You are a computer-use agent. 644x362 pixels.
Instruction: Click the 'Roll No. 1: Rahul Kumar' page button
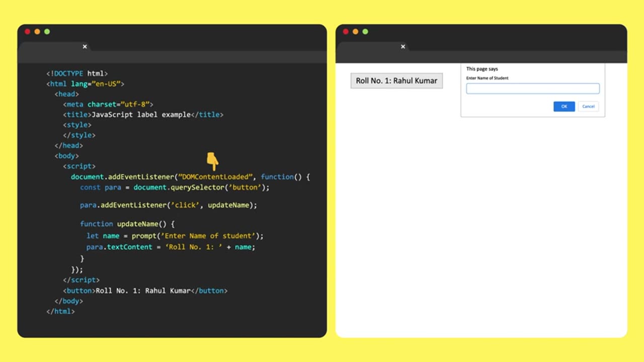396,80
